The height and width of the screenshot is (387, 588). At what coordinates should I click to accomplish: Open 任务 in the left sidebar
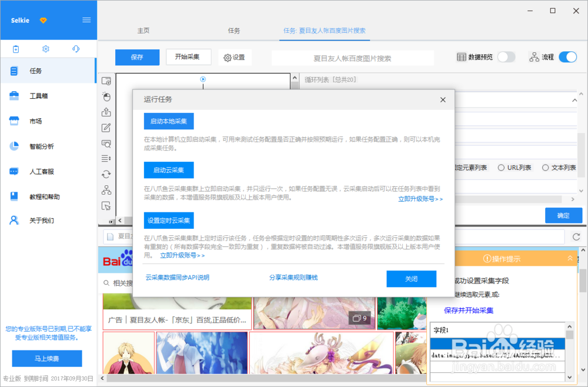point(48,71)
